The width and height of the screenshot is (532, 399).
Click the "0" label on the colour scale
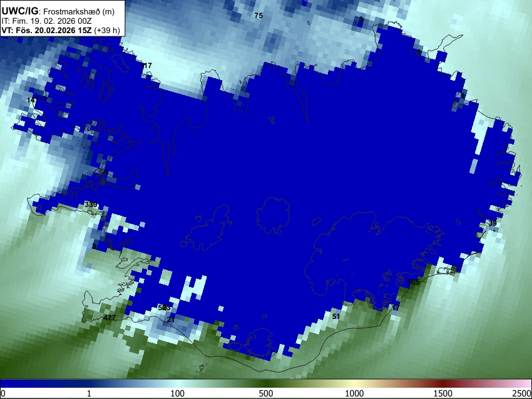3,393
